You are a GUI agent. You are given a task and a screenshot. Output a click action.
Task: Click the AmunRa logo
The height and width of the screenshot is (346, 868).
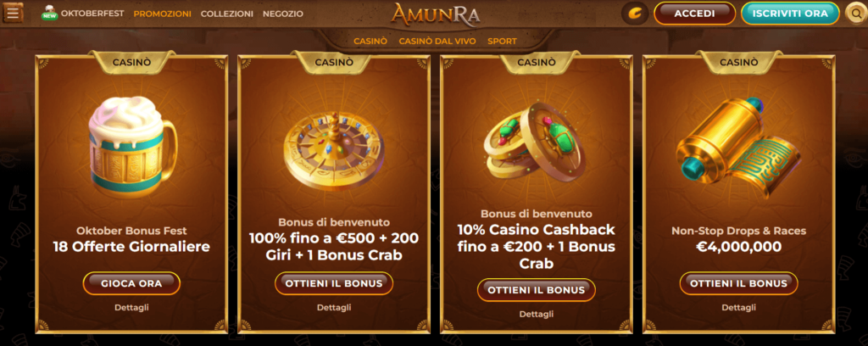pos(435,14)
